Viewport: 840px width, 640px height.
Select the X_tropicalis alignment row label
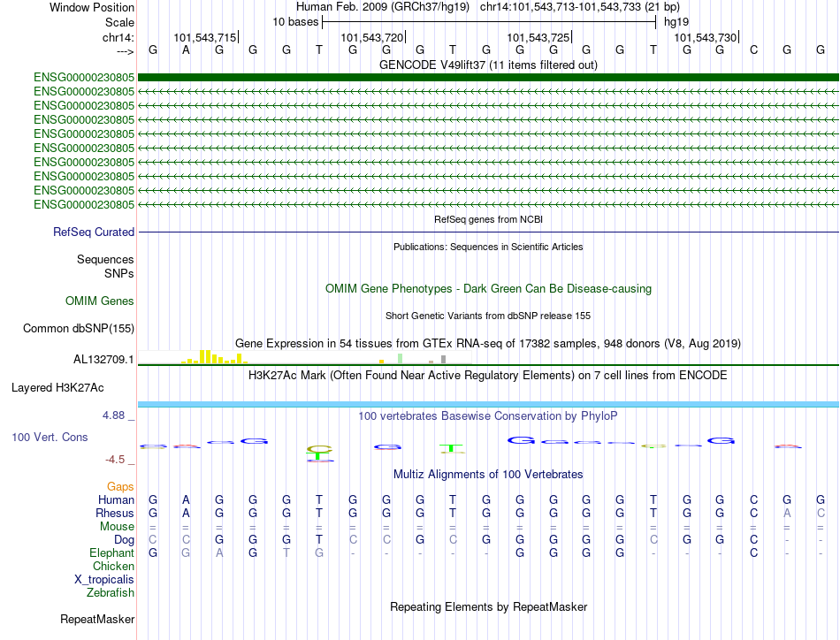104,580
